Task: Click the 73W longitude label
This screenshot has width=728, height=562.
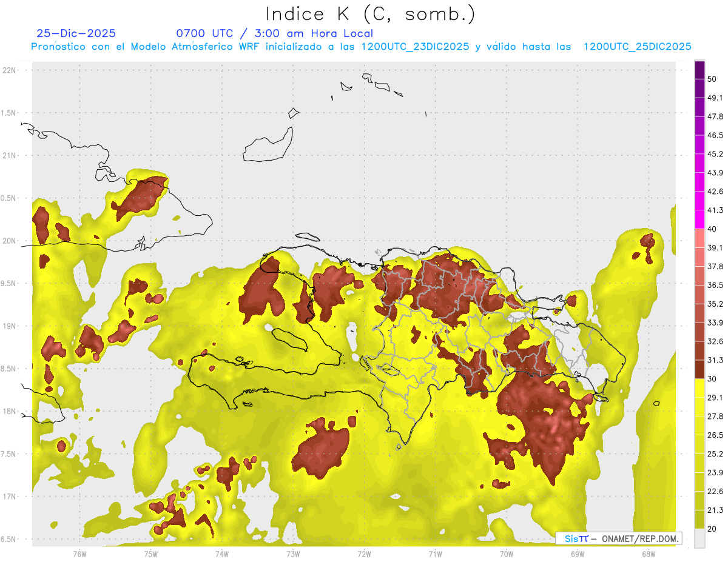Action: pyautogui.click(x=293, y=554)
